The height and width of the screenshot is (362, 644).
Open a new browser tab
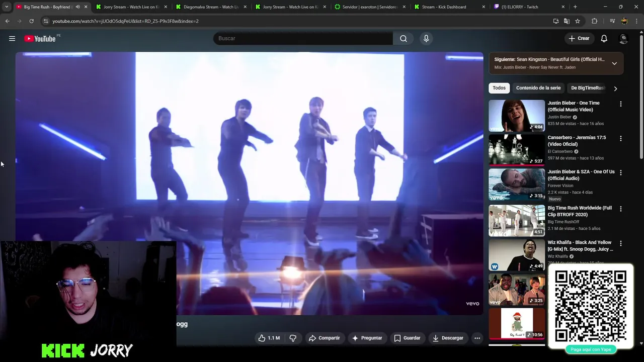[575, 7]
